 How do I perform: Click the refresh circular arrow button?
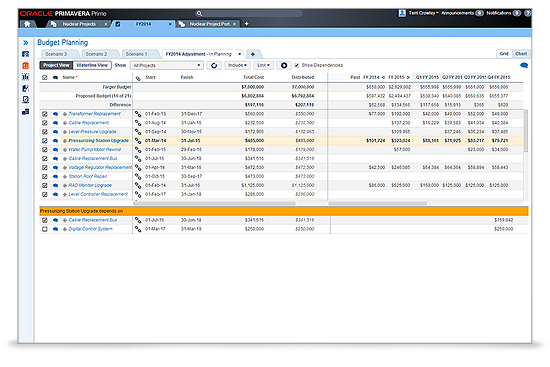click(214, 65)
